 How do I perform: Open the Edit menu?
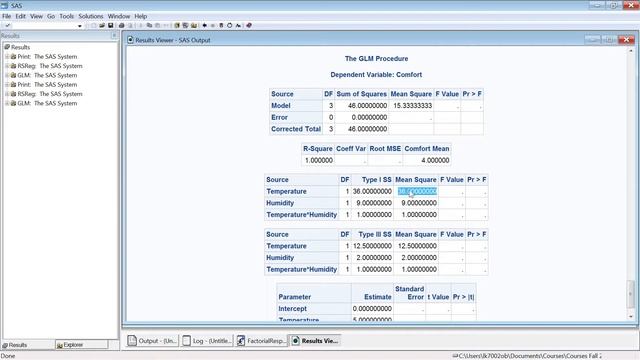tap(20, 16)
